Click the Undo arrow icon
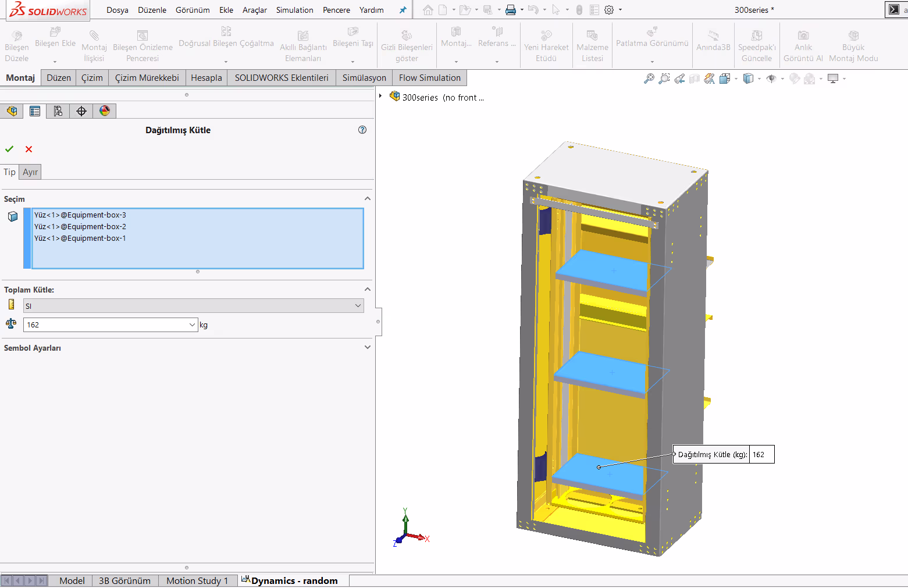This screenshot has width=908, height=588. [x=533, y=10]
